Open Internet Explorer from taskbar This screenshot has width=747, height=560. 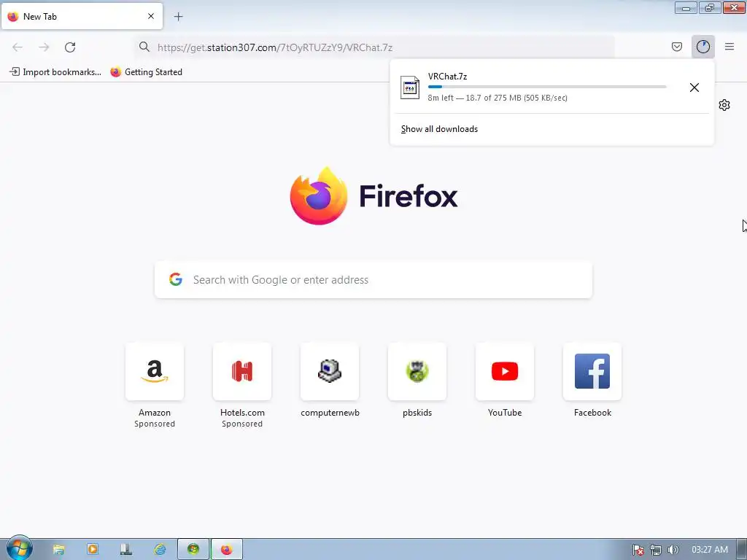click(x=160, y=550)
